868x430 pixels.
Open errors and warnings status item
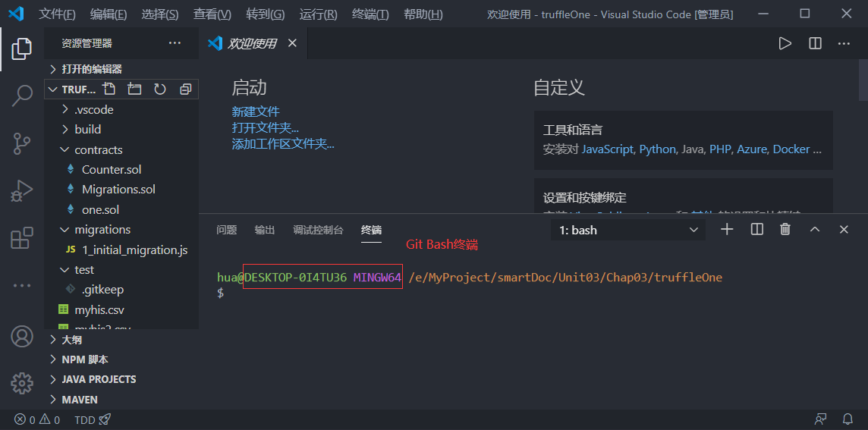[37, 419]
